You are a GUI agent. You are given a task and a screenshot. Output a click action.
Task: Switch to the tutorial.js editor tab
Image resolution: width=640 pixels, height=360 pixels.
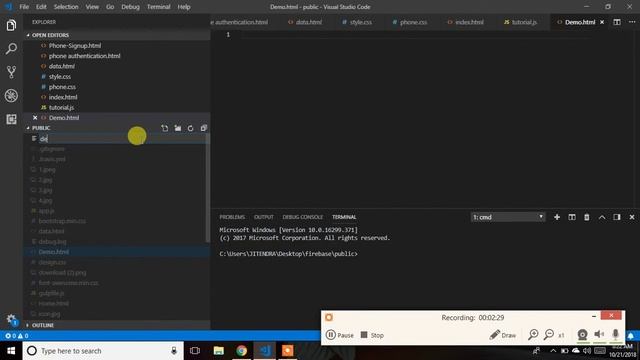pyautogui.click(x=520, y=22)
